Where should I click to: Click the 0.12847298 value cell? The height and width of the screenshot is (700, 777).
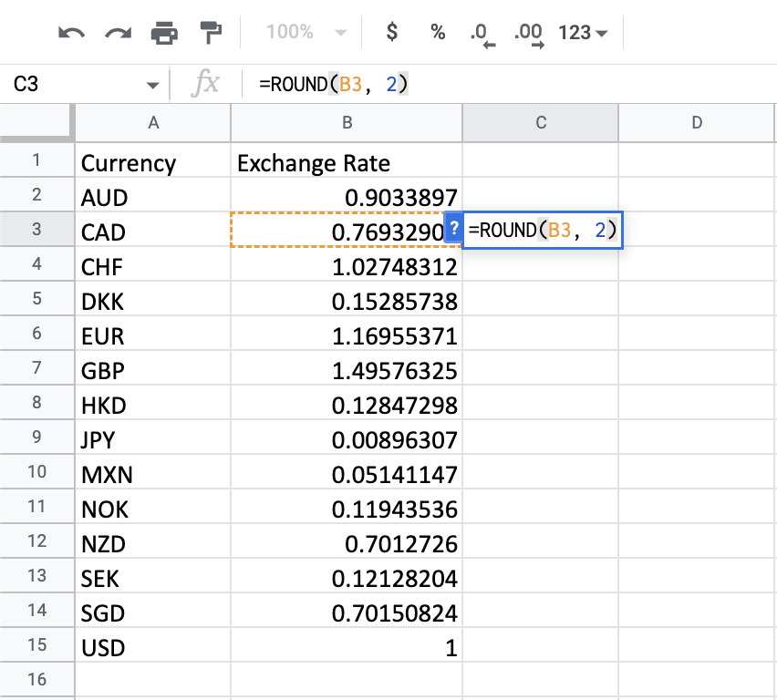click(x=347, y=403)
